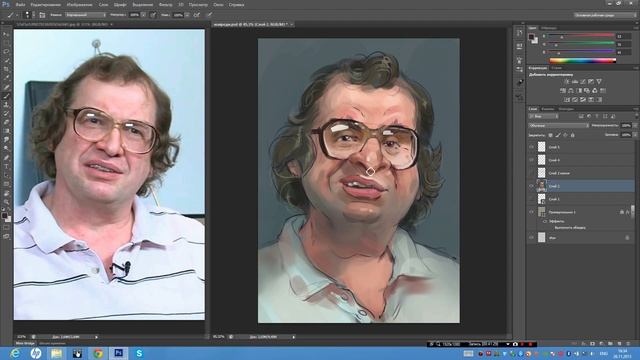Hide the Фон background layer

point(531,238)
